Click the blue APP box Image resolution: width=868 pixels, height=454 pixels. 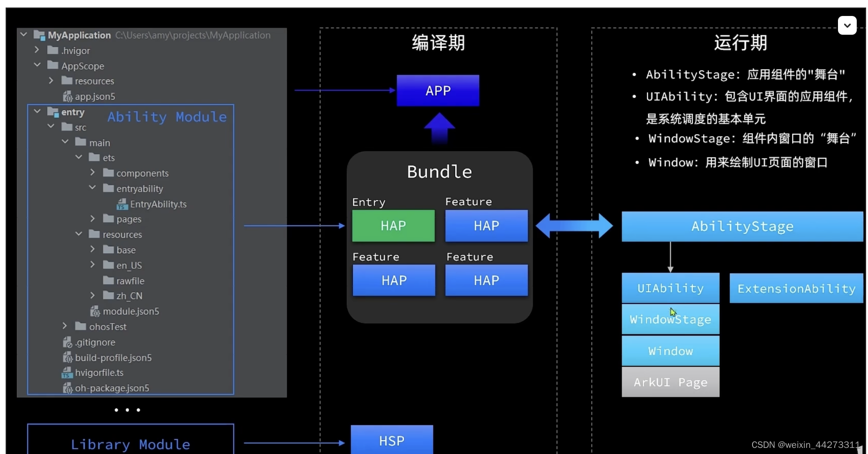click(438, 91)
